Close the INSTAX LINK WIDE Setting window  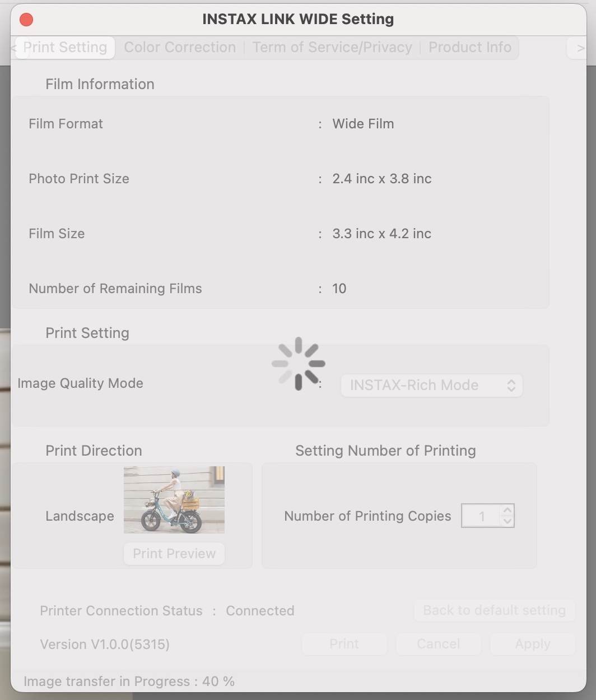[26, 20]
